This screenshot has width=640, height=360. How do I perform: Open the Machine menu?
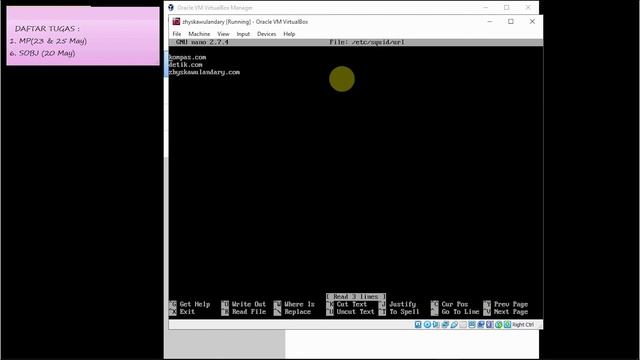199,34
